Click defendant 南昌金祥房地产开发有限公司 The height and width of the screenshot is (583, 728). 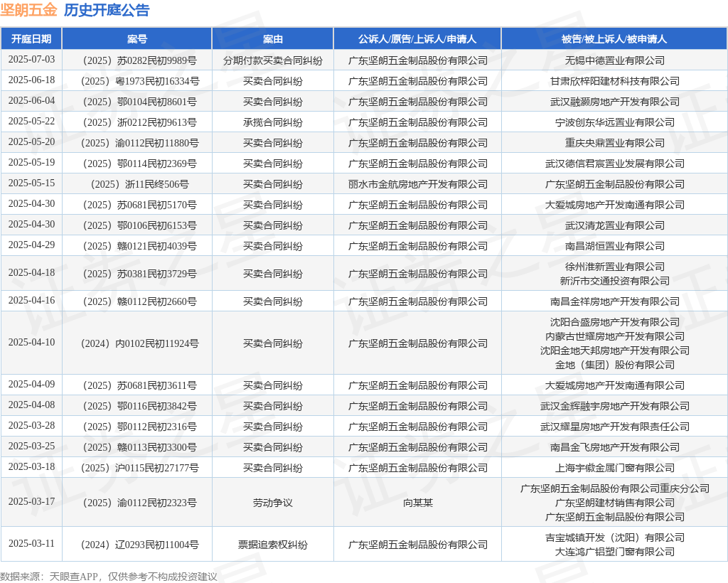[x=615, y=301]
